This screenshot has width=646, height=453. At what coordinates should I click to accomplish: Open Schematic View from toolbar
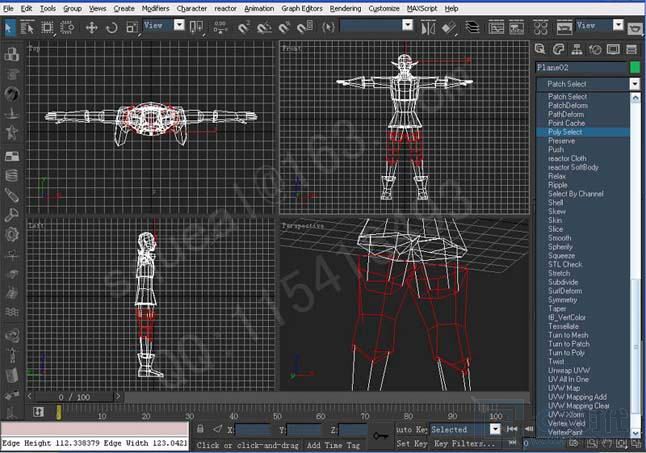[517, 28]
